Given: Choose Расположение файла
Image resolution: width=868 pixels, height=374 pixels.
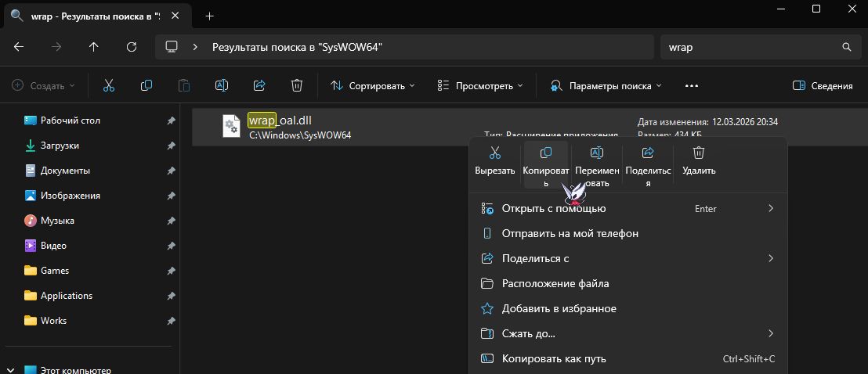Looking at the screenshot, I should point(627,283).
